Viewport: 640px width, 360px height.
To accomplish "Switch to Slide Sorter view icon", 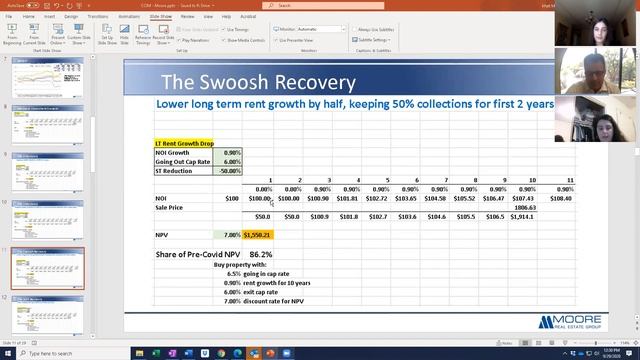I will click(x=538, y=343).
